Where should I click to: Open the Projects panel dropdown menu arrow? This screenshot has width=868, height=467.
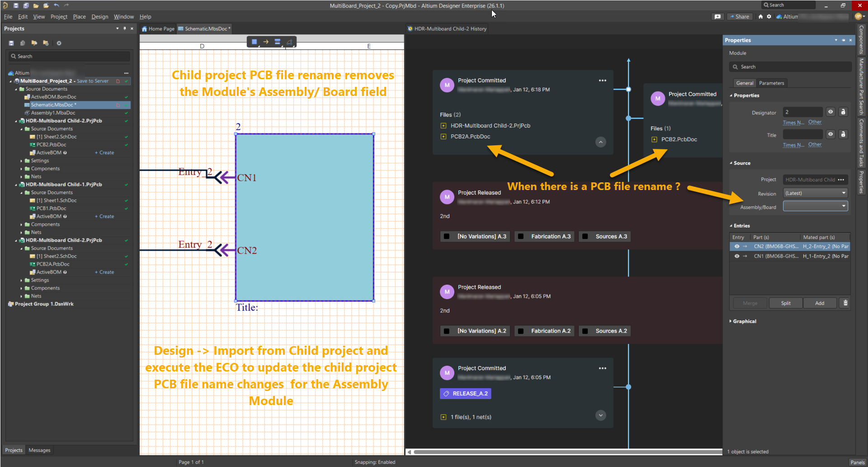118,29
